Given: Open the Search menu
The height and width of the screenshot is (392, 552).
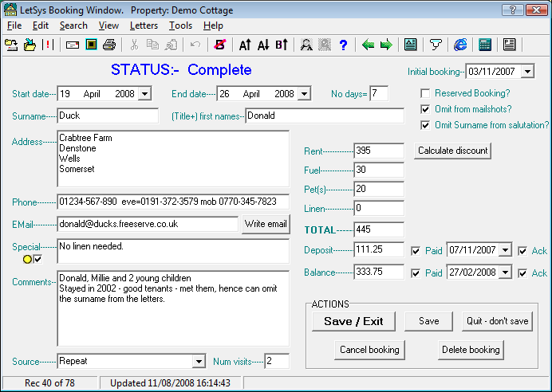Looking at the screenshot, I should coord(73,25).
